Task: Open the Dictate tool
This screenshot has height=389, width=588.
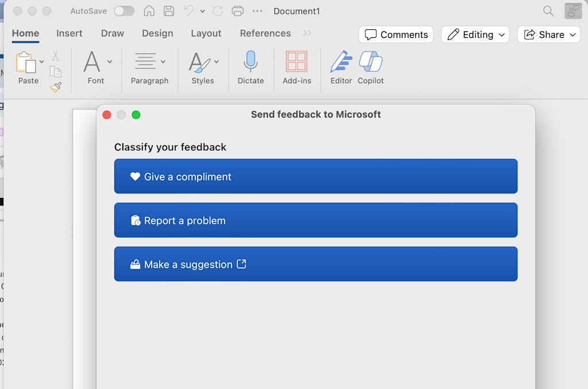Action: coord(250,67)
